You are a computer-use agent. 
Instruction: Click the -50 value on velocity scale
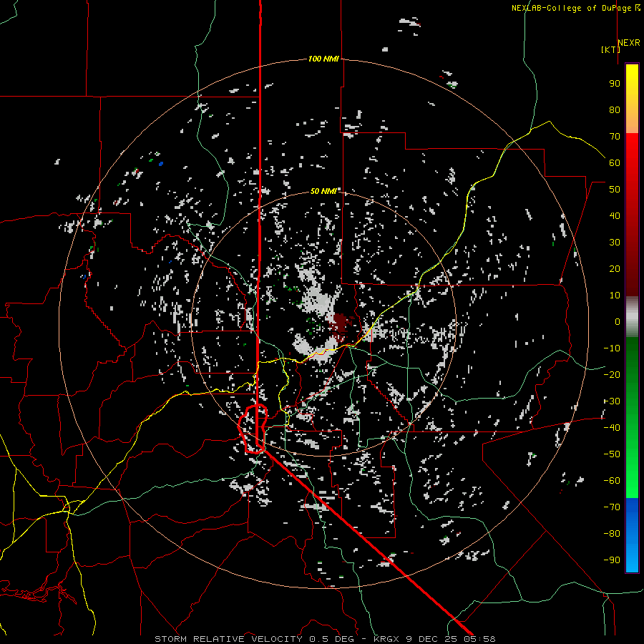click(x=612, y=454)
